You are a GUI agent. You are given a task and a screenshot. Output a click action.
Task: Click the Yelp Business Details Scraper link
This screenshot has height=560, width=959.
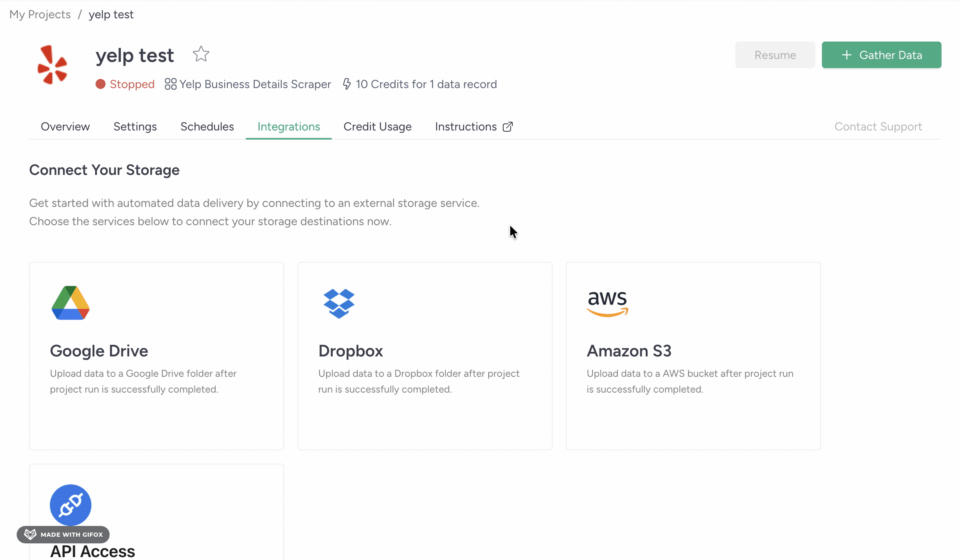click(255, 84)
